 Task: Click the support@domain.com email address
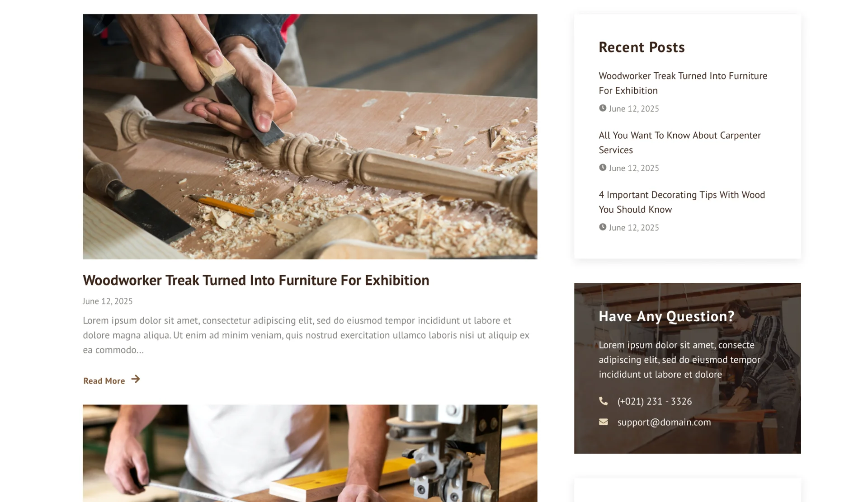click(664, 422)
